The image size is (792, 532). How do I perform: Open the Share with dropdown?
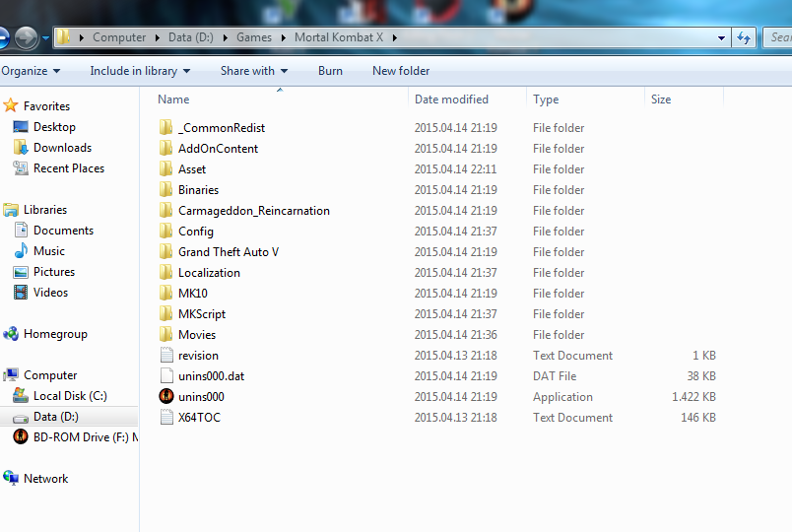pyautogui.click(x=254, y=71)
